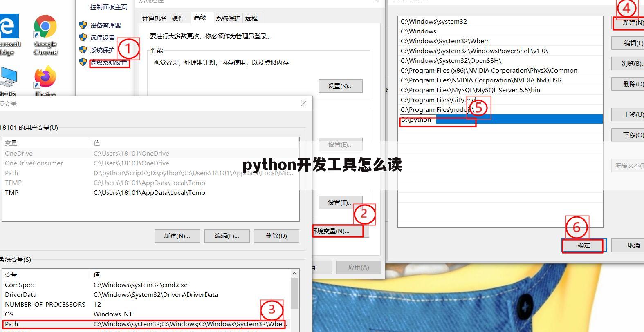Open 远程设置 link
The width and height of the screenshot is (644, 332).
pos(103,38)
